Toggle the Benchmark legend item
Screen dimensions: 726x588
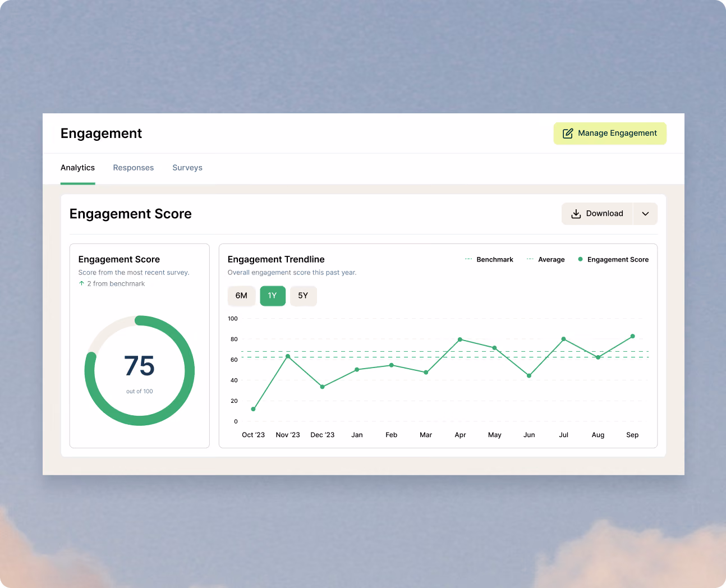489,259
